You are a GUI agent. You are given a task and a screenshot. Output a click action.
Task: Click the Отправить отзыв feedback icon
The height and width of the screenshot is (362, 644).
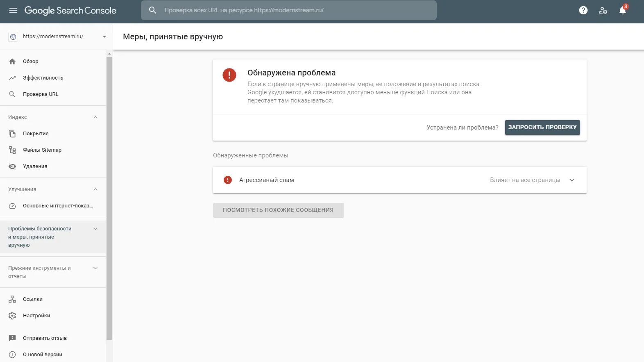(12, 338)
